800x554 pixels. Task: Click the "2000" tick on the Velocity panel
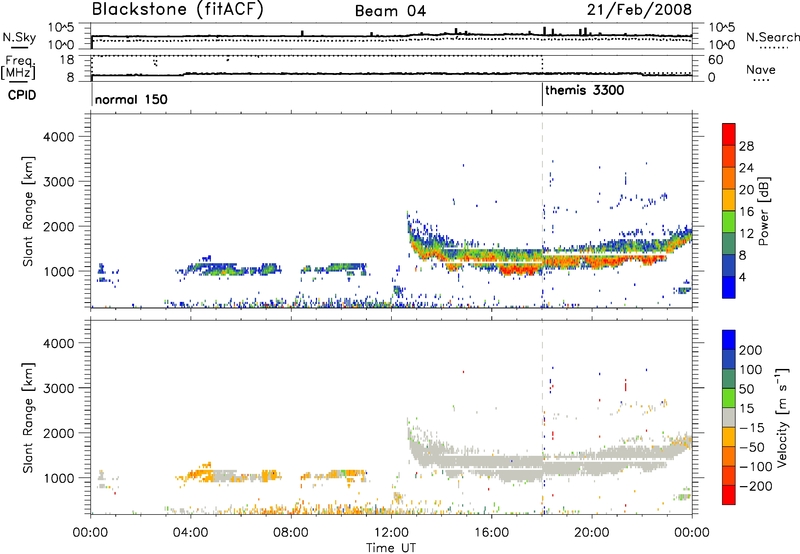pyautogui.click(x=58, y=433)
